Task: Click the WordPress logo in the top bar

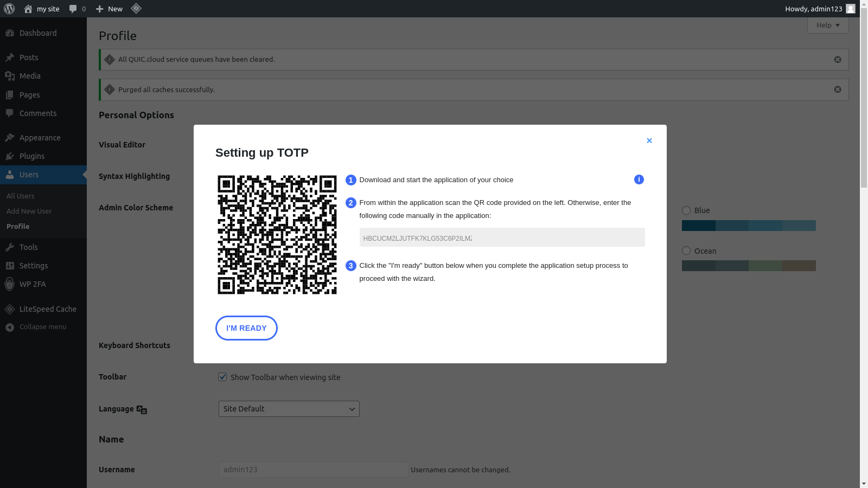Action: pos(9,9)
